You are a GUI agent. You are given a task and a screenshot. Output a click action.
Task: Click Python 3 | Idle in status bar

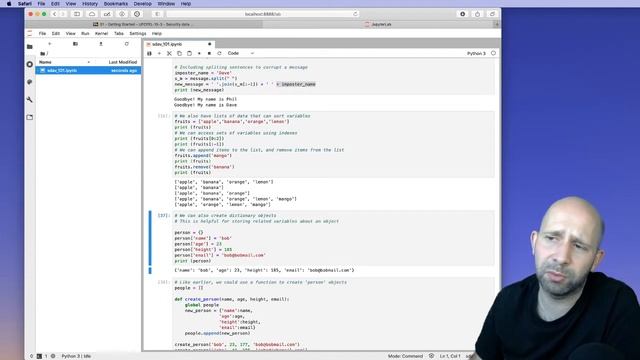(x=76, y=356)
